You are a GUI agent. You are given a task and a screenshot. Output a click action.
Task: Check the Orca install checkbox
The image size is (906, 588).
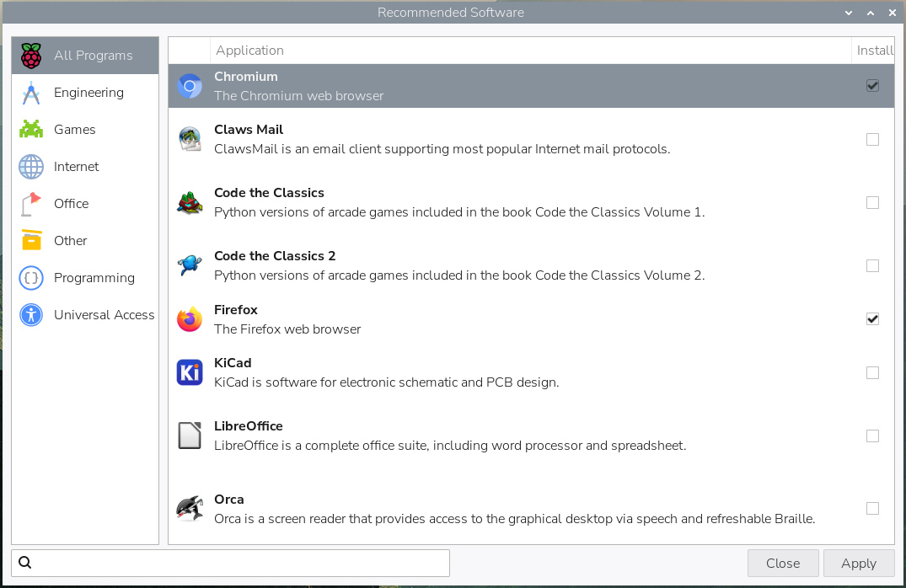coord(872,508)
